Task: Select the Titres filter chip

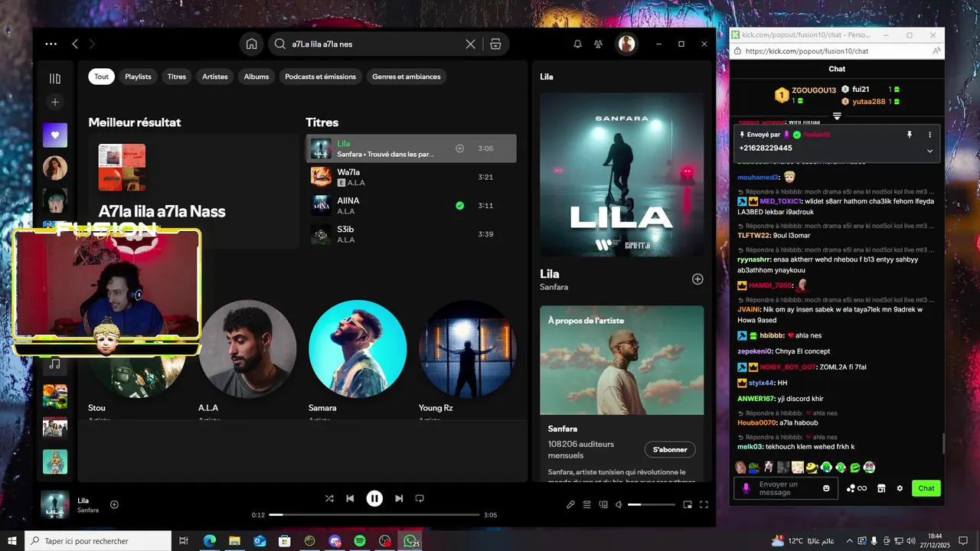Action: 177,77
